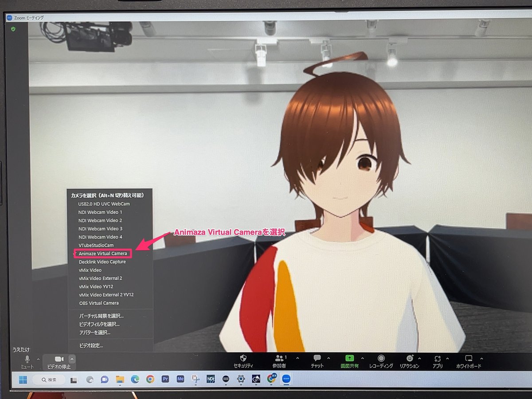Select vMix Video External 2
Viewport: 532px width, 399px height.
click(x=101, y=278)
